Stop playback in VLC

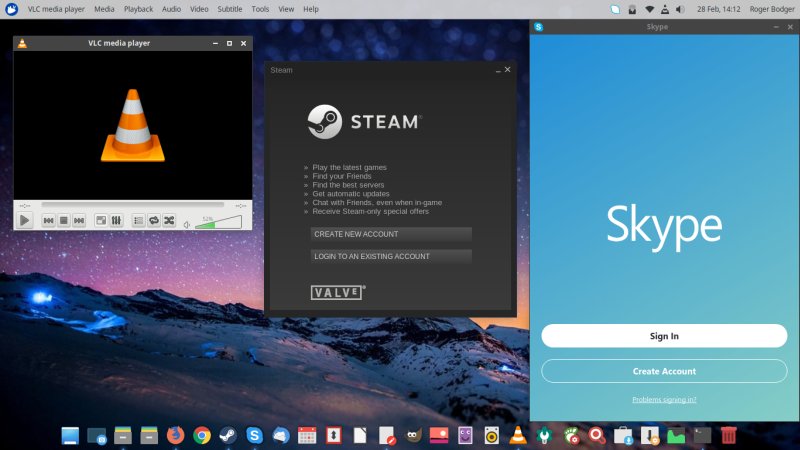pos(64,220)
